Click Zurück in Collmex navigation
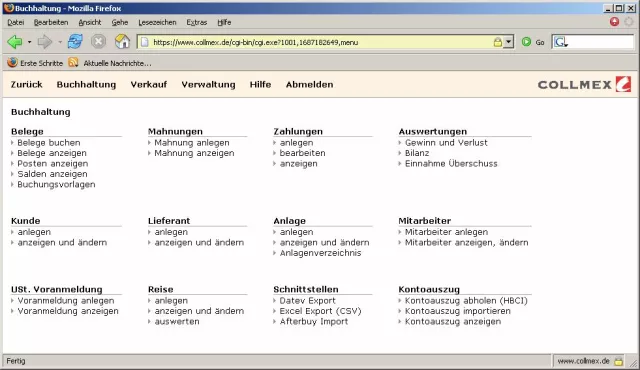 point(27,84)
